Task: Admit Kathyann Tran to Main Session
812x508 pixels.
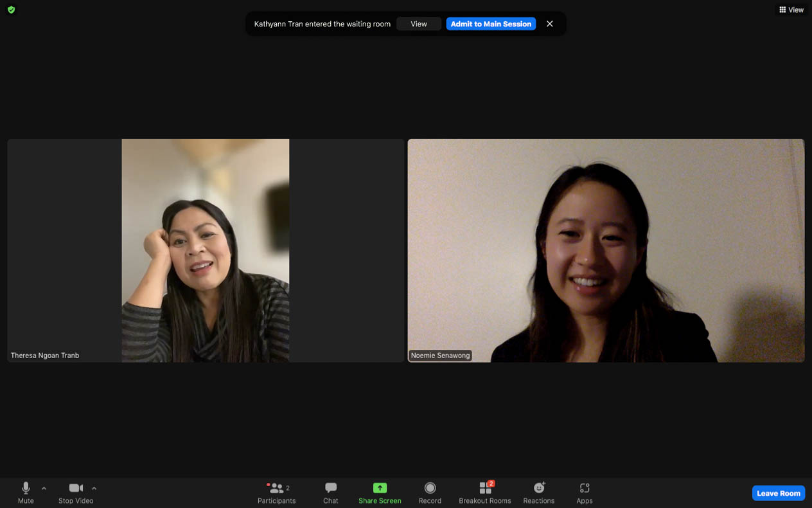Action: click(x=491, y=24)
